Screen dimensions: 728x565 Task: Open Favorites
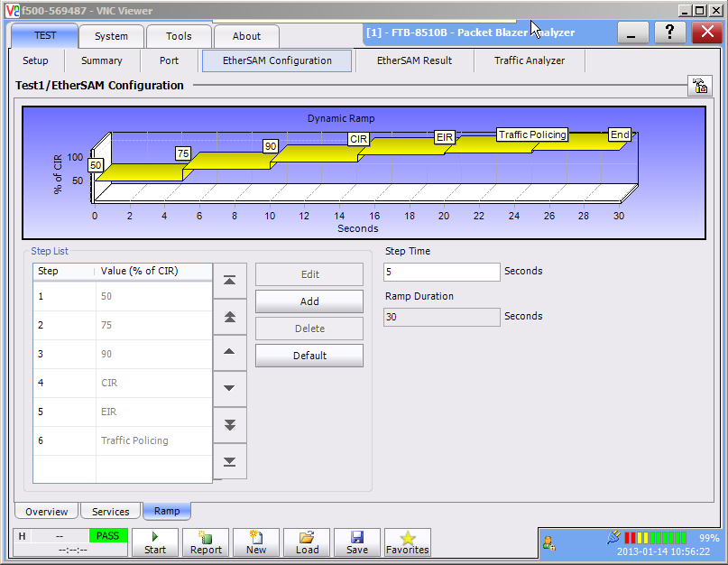(x=408, y=542)
